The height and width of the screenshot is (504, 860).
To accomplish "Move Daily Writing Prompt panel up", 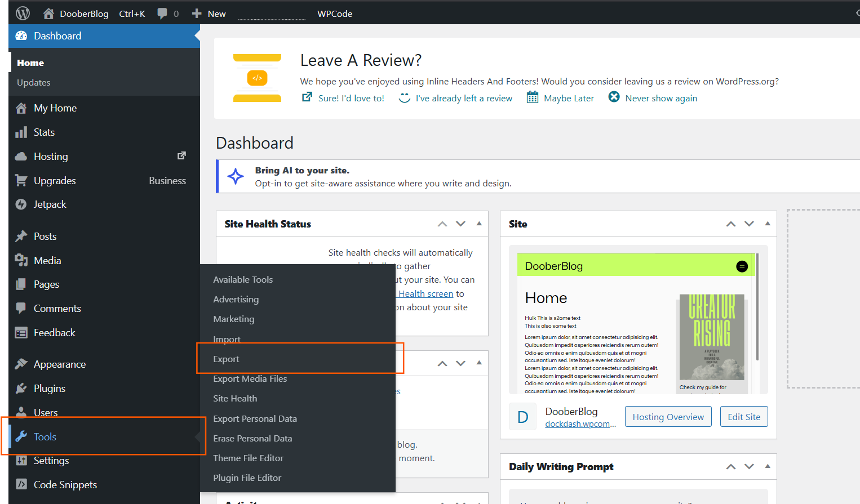I will point(731,467).
